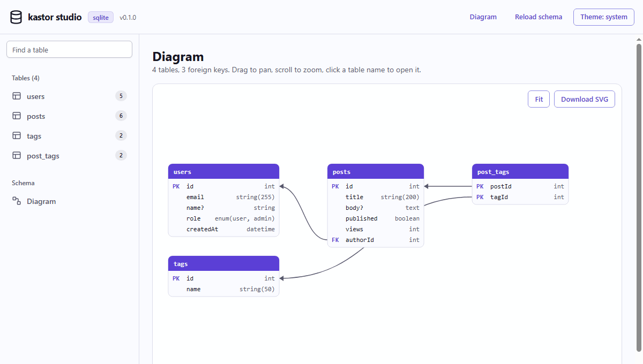Click the posts table header in the diagram
643x364 pixels.
click(376, 171)
